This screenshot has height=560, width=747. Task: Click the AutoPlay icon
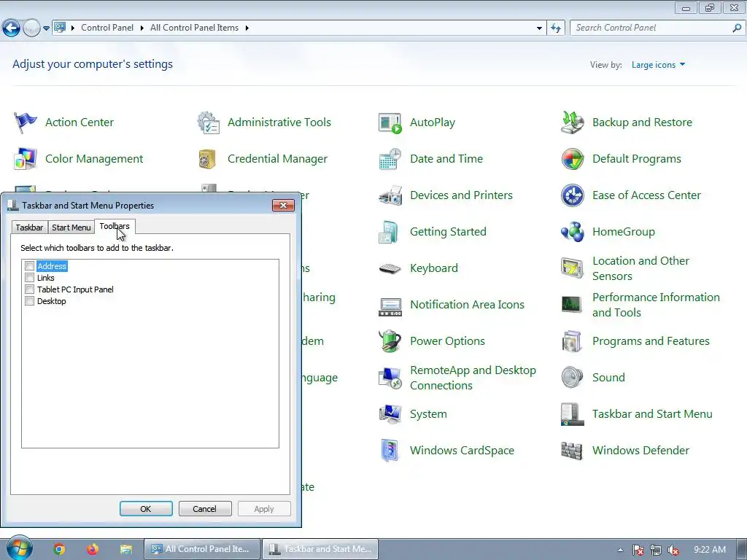[x=390, y=122]
